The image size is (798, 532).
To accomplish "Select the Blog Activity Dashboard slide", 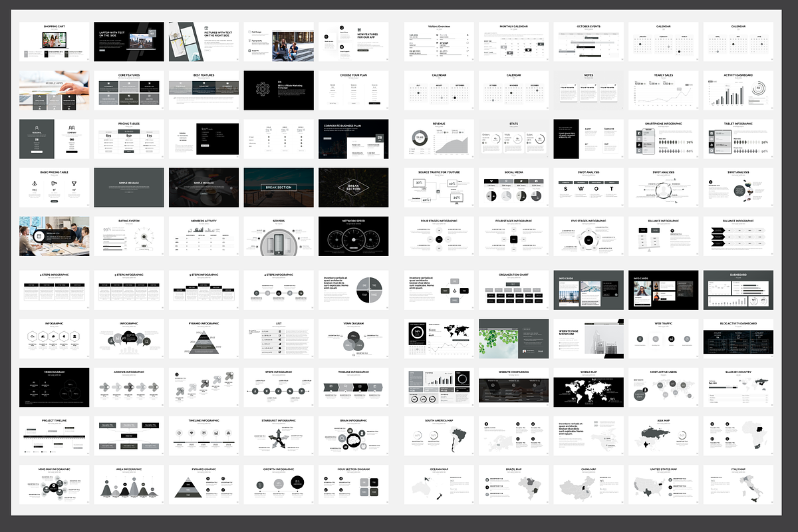I will tap(738, 339).
